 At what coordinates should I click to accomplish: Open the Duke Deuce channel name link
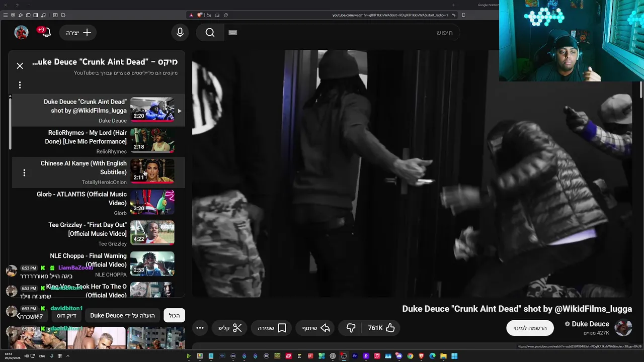click(x=590, y=324)
